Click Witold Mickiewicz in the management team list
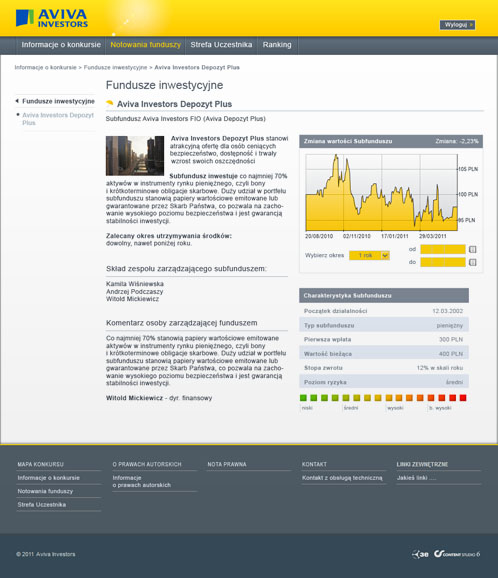 (x=132, y=299)
